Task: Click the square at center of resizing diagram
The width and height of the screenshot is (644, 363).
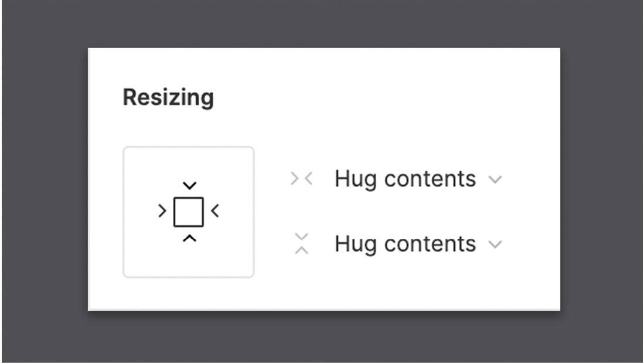Action: (189, 212)
